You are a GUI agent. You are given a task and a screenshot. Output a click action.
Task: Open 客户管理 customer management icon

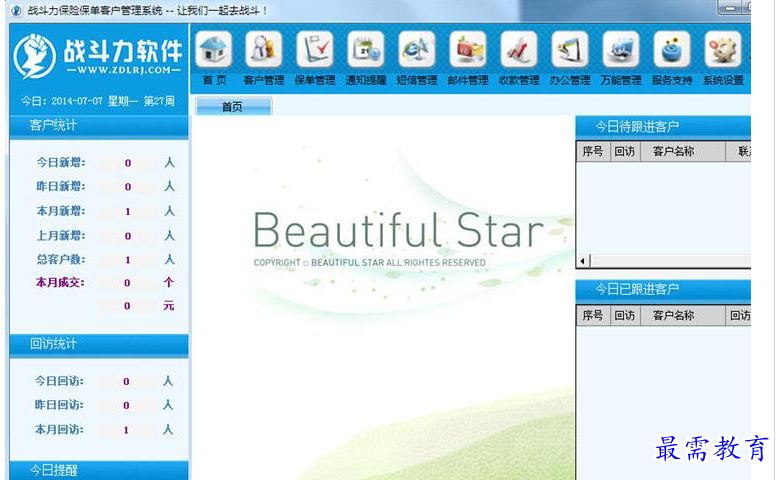(x=264, y=49)
